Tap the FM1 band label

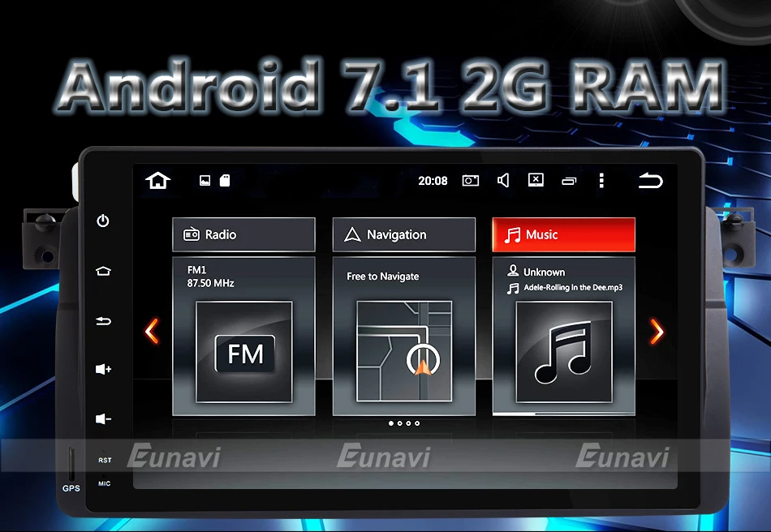pyautogui.click(x=196, y=270)
